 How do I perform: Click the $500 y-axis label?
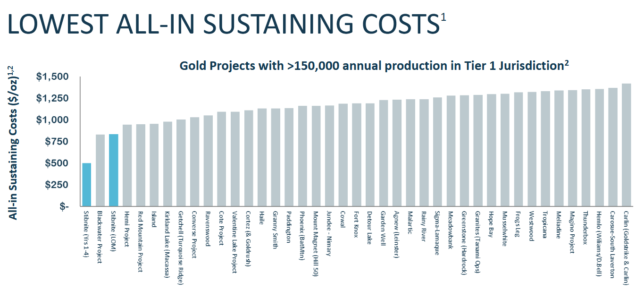pyautogui.click(x=56, y=163)
